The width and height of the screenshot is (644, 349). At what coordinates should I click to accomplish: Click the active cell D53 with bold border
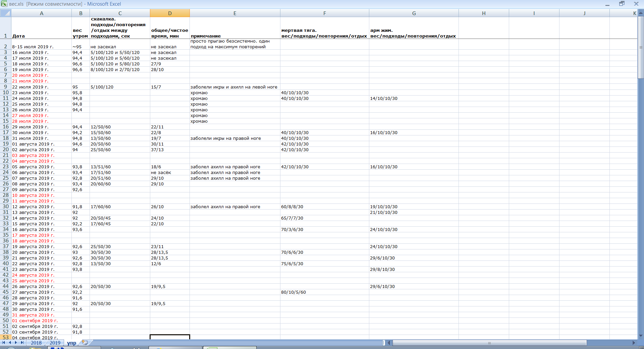pos(170,337)
